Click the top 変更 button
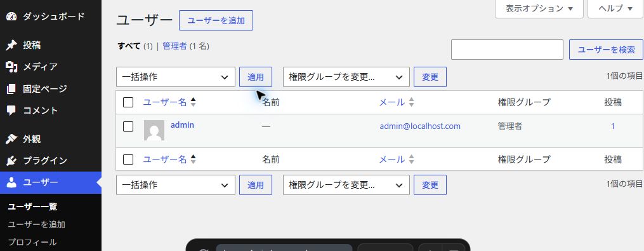The height and width of the screenshot is (251, 644). [x=430, y=77]
